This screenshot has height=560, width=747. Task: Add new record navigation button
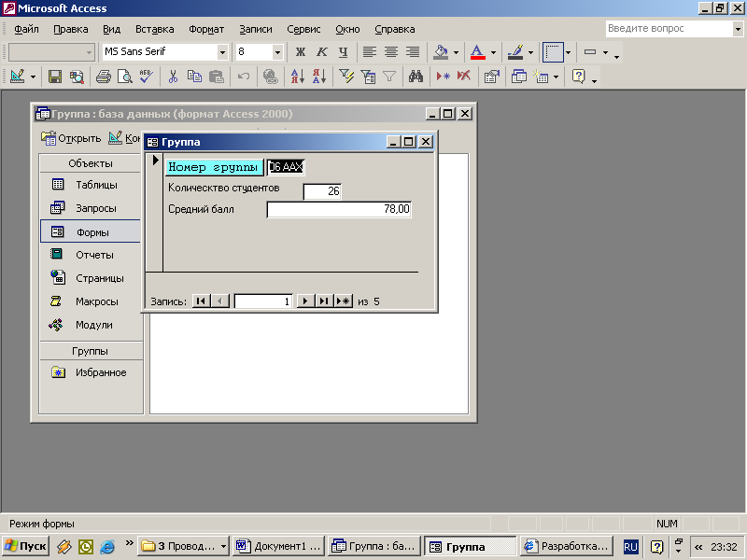343,301
